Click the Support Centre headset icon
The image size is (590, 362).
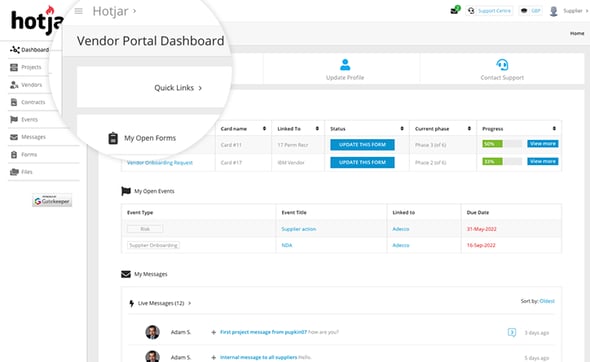(x=471, y=11)
